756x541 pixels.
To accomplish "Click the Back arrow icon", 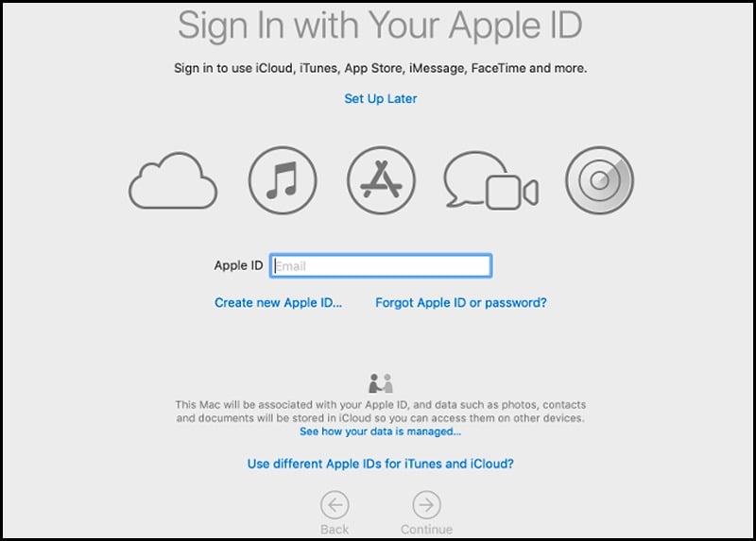I will tap(335, 505).
